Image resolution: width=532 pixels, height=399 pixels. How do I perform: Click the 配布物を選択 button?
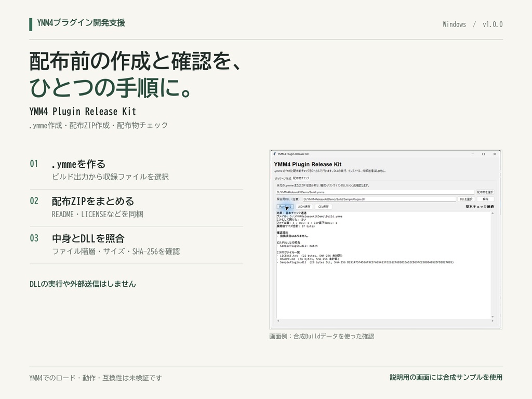click(x=485, y=192)
